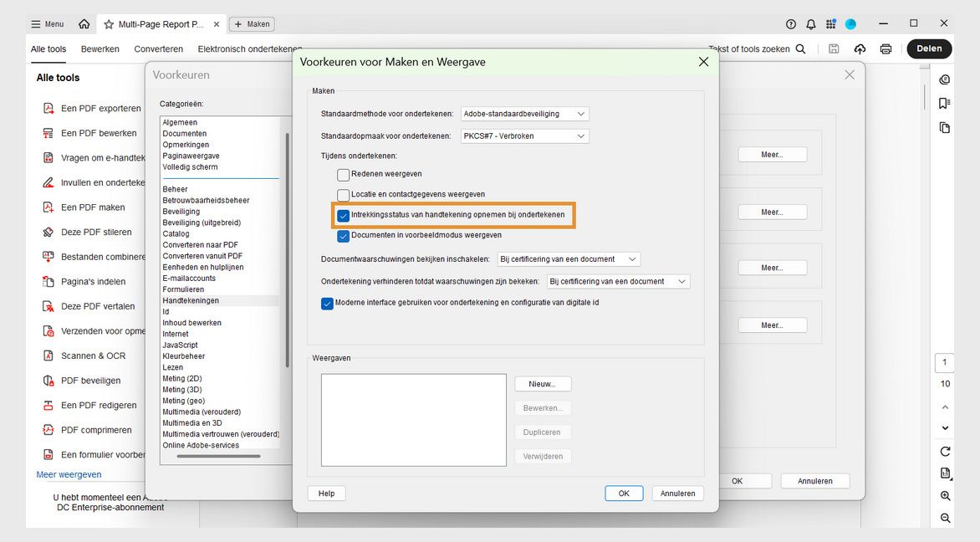980x542 pixels.
Task: Close the Multi-Page Report tab
Action: [x=217, y=24]
